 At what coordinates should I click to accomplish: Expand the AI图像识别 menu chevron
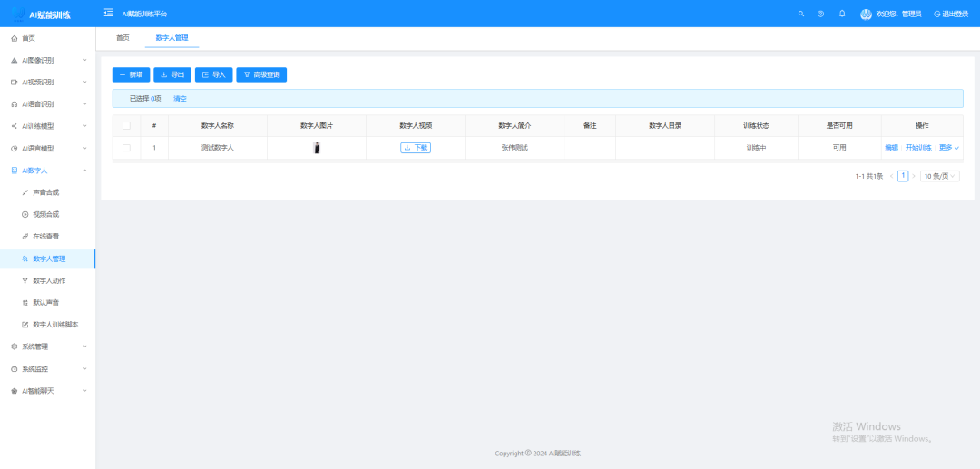tap(85, 60)
